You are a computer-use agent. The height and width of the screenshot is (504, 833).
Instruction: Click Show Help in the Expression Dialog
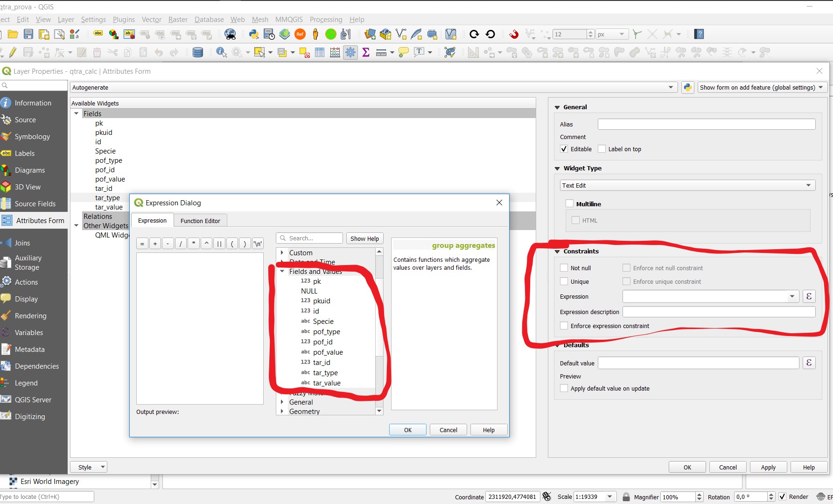pos(364,238)
